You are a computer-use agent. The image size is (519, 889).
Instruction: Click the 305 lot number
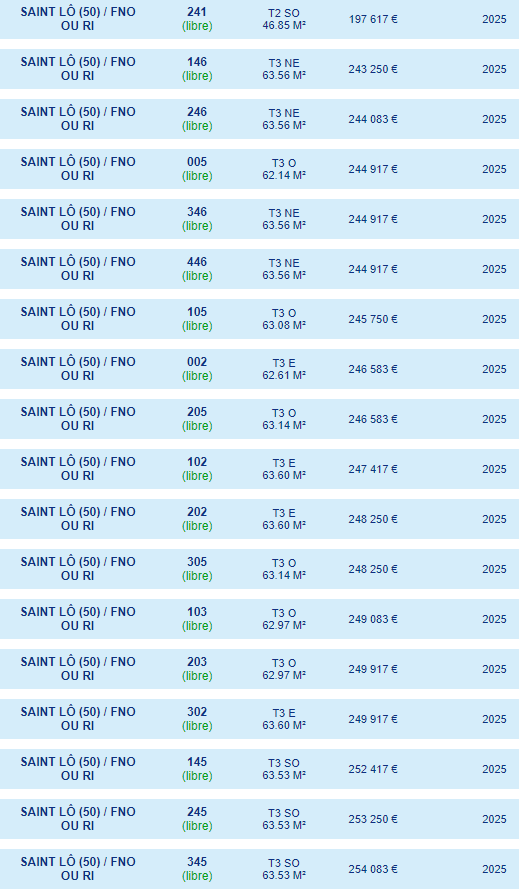coord(197,562)
